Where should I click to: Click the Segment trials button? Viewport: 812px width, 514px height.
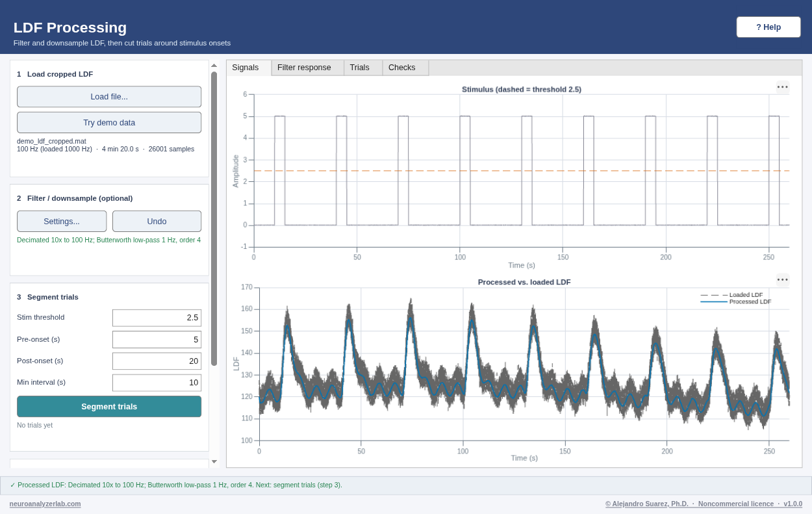tap(109, 407)
